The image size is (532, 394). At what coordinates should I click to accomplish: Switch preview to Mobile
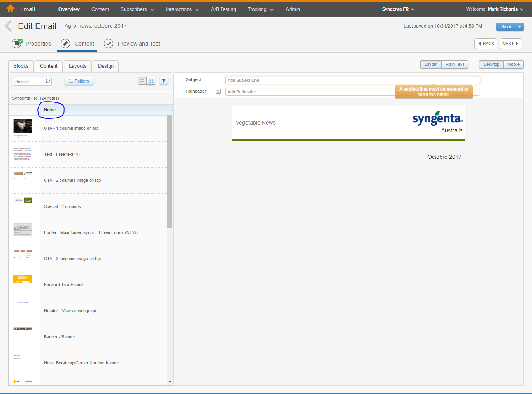[513, 65]
